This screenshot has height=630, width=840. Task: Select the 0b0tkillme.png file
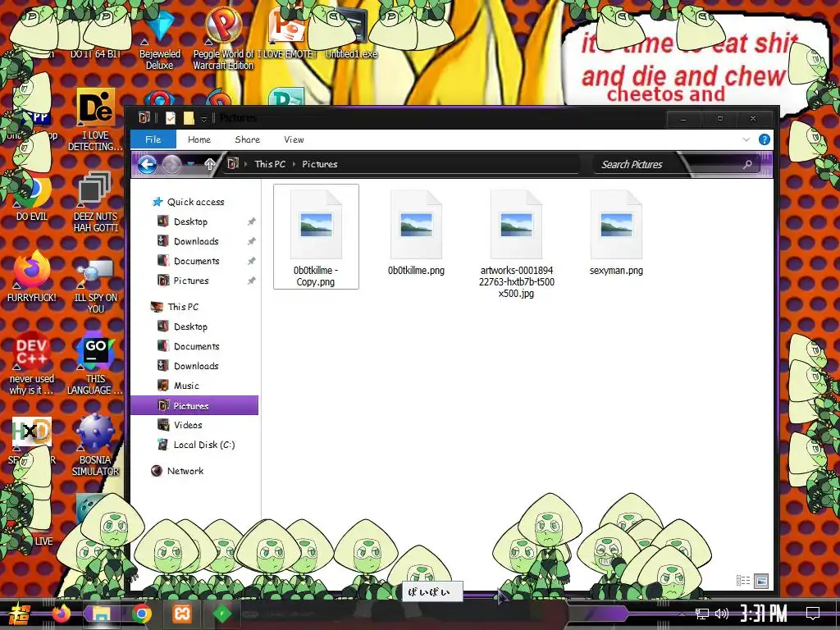coord(416,234)
